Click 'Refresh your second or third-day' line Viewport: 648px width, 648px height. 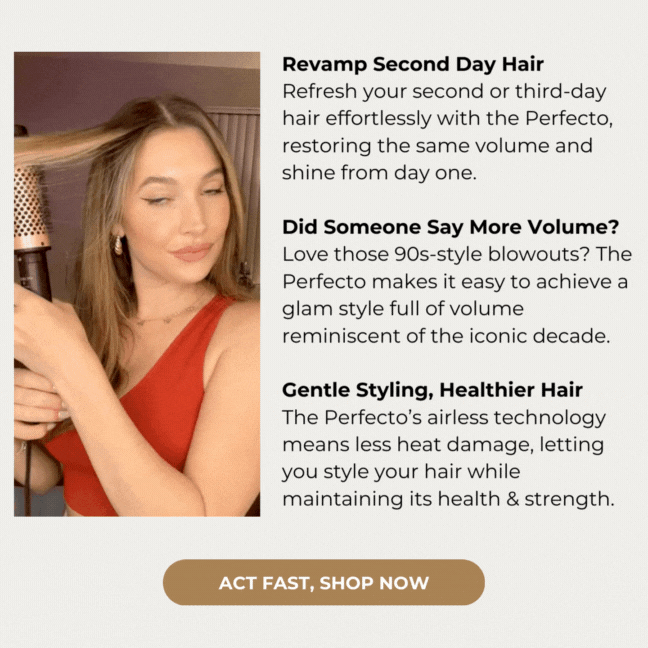click(444, 91)
